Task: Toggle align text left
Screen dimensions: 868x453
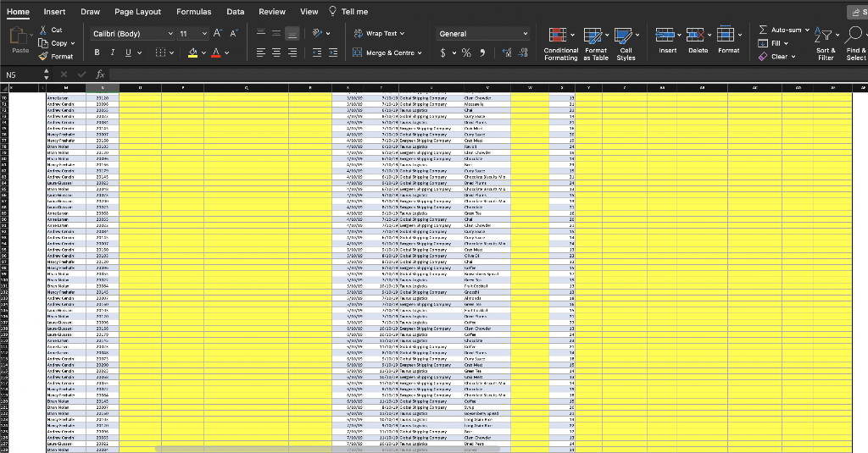Action: (261, 52)
